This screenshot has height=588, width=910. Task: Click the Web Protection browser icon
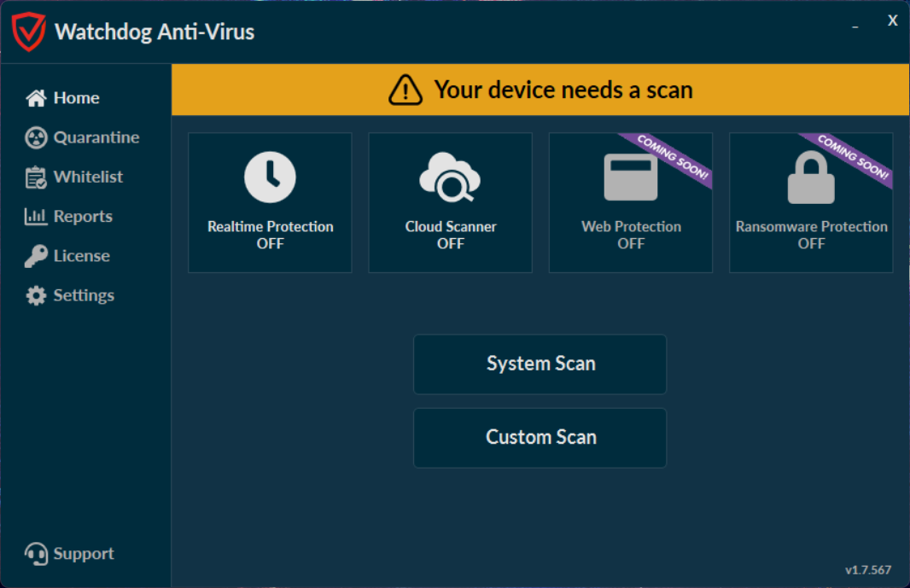631,177
